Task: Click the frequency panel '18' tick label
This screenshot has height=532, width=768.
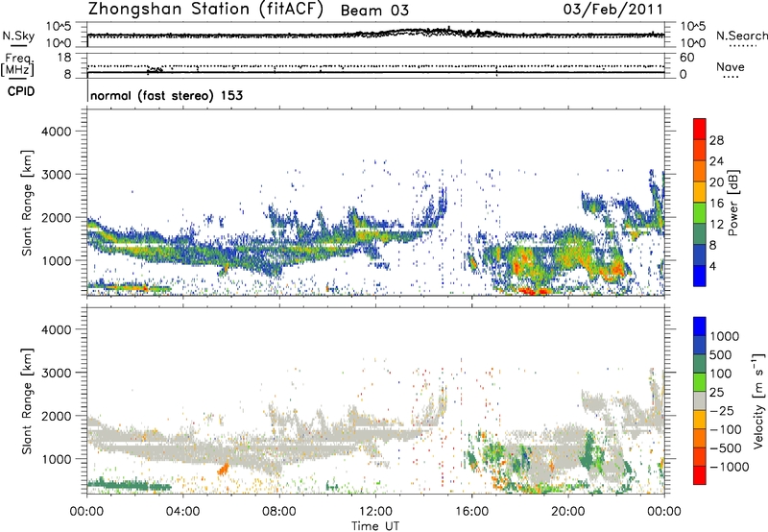Action: 64,58
